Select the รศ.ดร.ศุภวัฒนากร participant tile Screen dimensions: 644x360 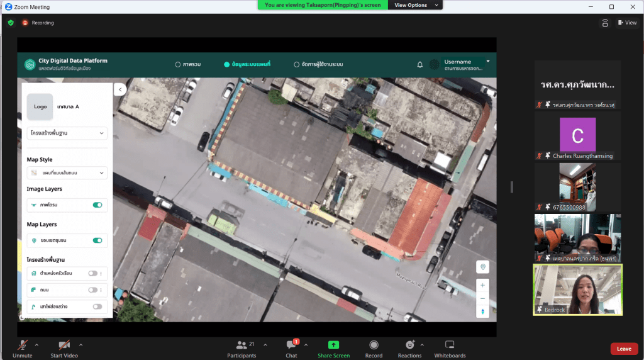[577, 85]
